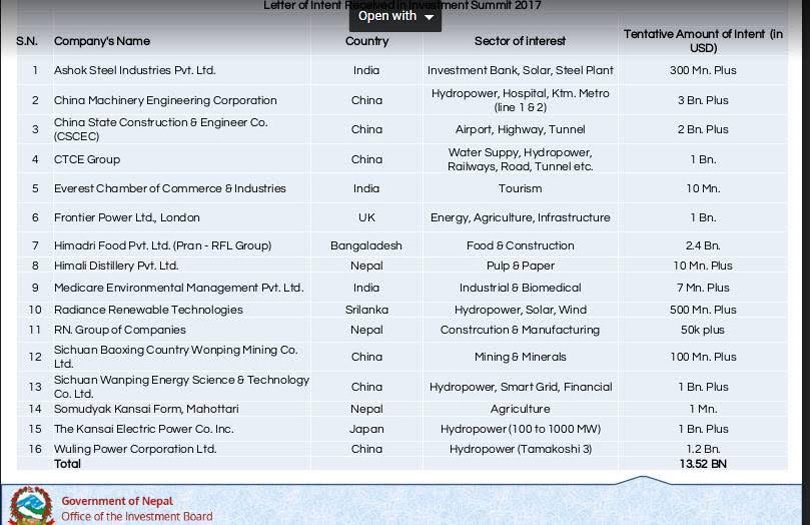Click 'Office of the Investment Board' text
Screen dimensions: 810x525
pos(137,516)
